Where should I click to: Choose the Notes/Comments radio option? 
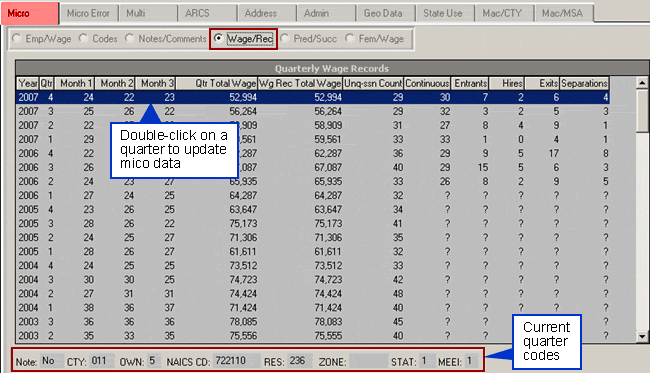pyautogui.click(x=166, y=39)
